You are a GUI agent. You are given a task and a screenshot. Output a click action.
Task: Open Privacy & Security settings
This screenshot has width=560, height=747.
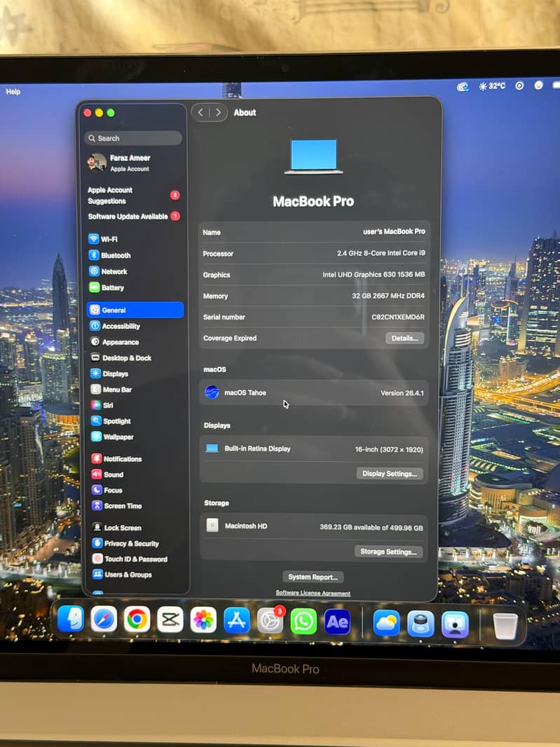tap(126, 544)
